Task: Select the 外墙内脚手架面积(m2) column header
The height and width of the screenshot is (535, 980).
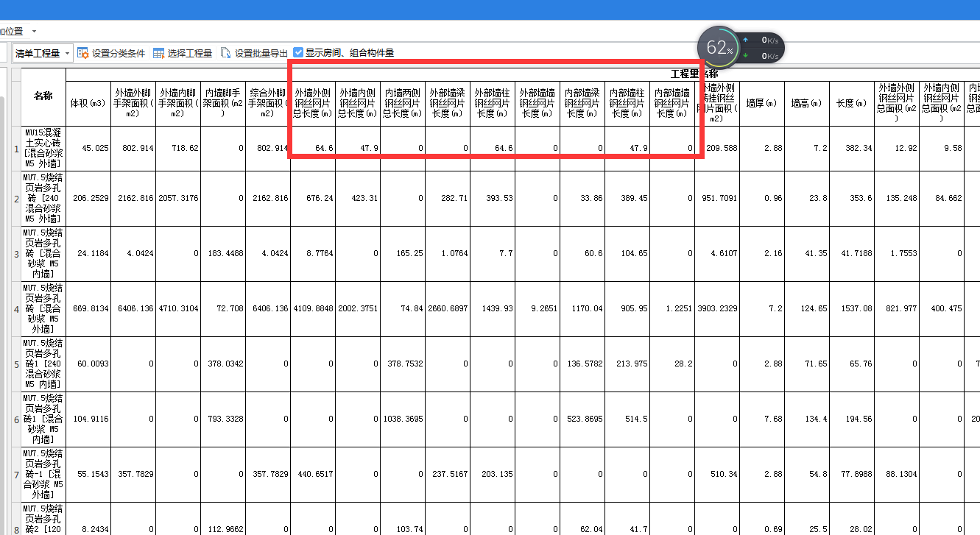Action: pos(177,103)
